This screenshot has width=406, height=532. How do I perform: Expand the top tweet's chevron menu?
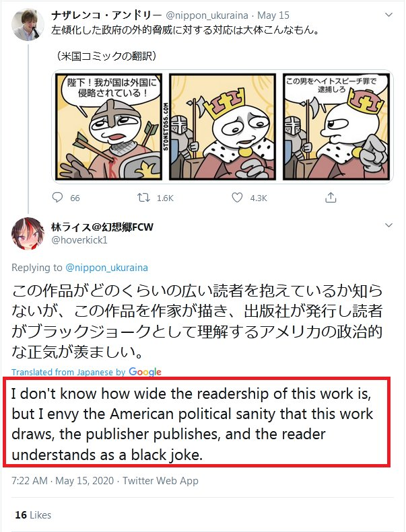pos(388,15)
